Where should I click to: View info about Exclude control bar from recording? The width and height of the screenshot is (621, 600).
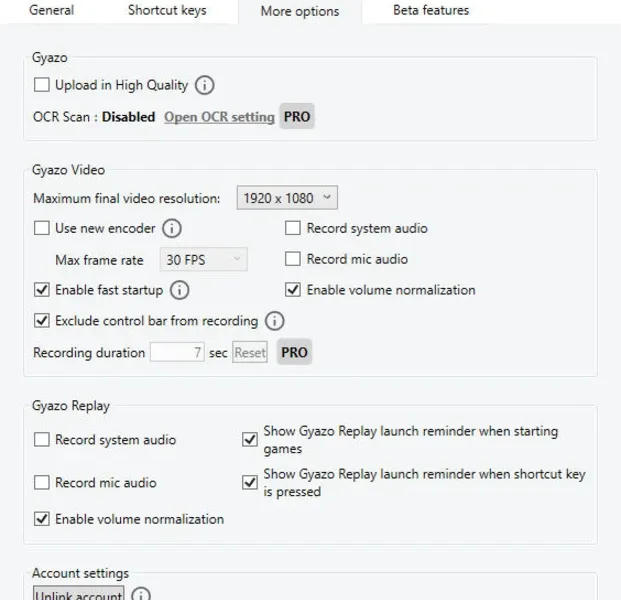pyautogui.click(x=274, y=321)
